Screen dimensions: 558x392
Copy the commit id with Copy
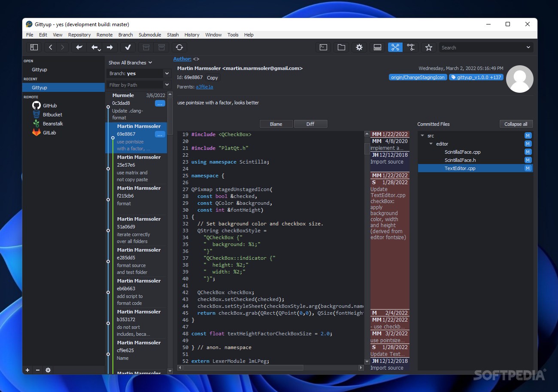pyautogui.click(x=212, y=78)
